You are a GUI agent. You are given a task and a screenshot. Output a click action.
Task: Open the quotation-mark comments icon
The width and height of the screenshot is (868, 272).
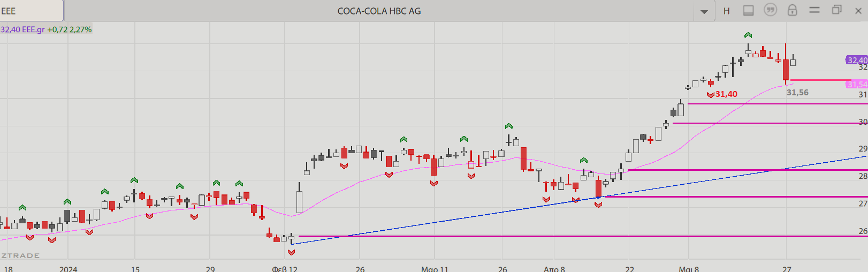pos(770,10)
